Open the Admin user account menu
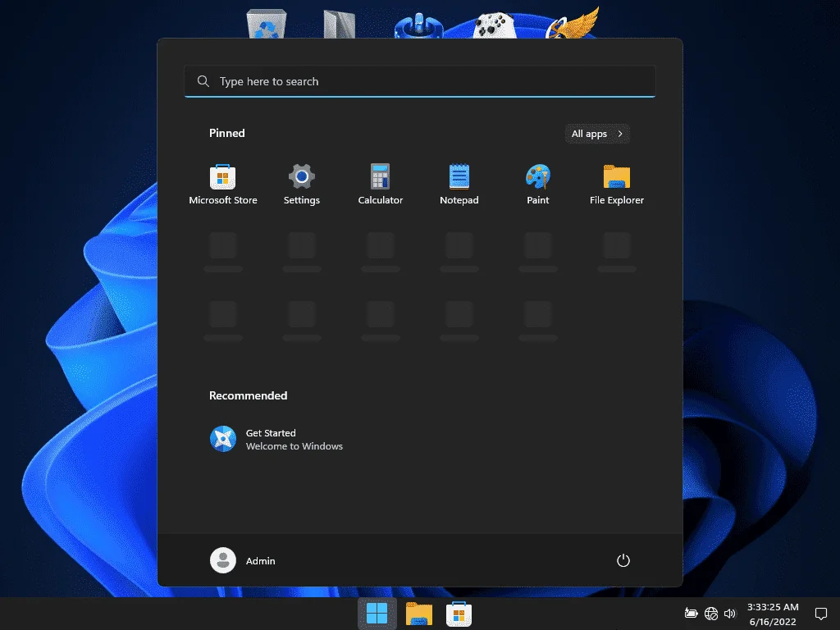Viewport: 840px width, 630px height. click(243, 560)
